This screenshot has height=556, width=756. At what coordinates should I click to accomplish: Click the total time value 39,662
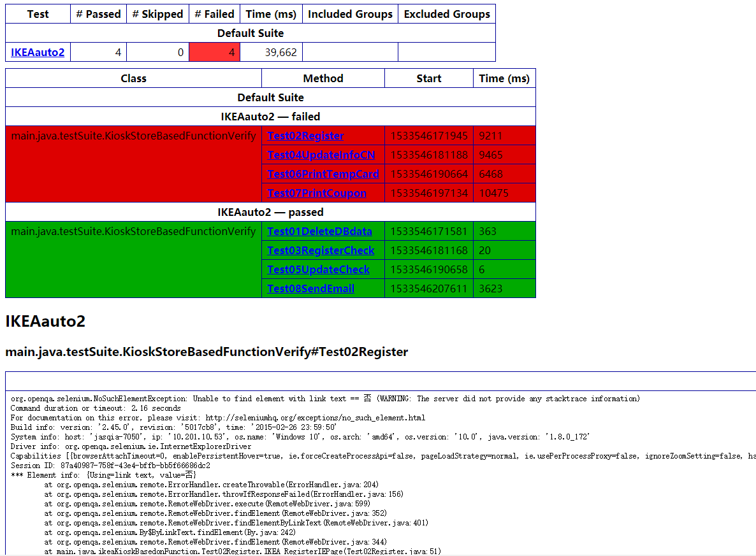[280, 52]
